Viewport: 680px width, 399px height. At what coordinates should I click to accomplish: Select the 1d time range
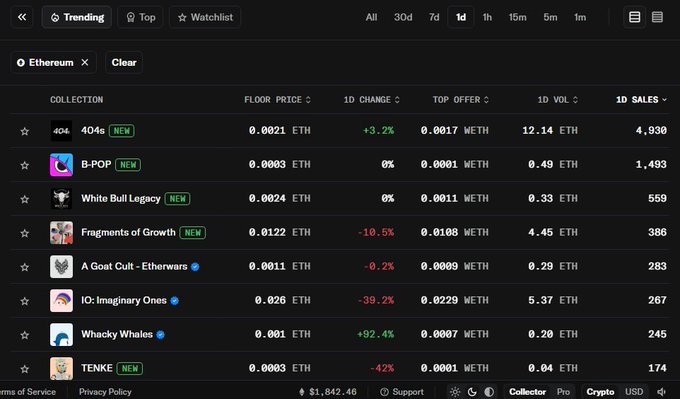click(461, 17)
